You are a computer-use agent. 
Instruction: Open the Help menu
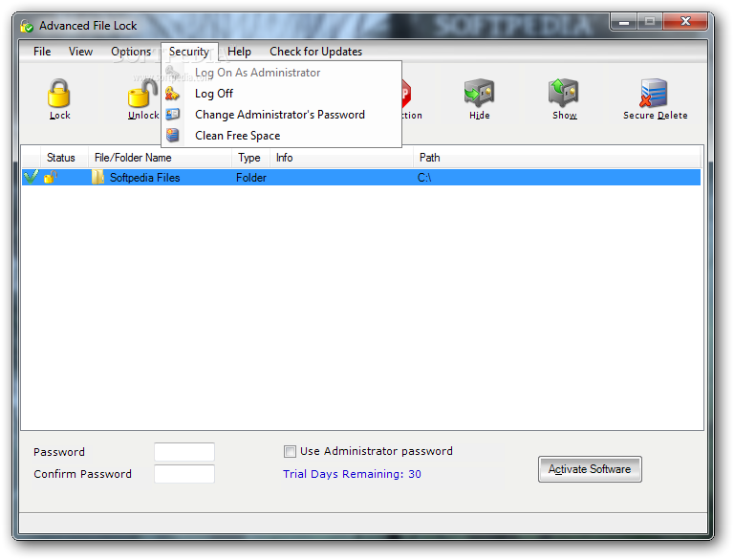(239, 52)
